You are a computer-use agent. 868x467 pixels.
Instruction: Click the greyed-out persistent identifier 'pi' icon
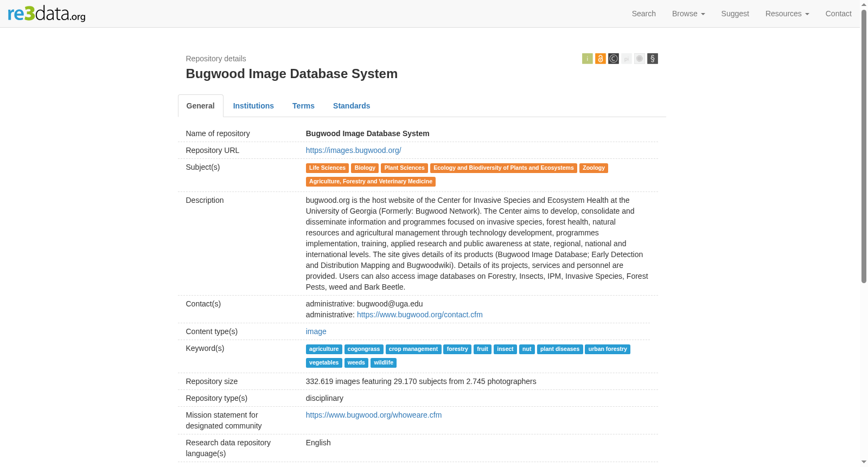[627, 59]
